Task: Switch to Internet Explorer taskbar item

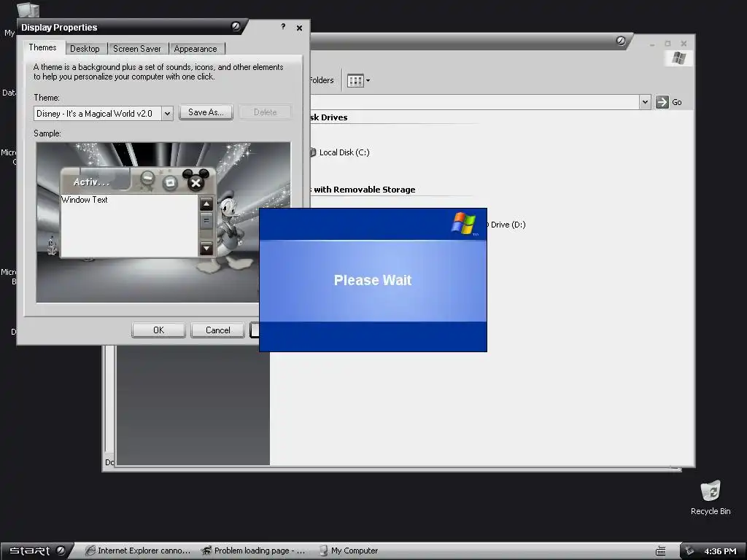Action: [138, 551]
